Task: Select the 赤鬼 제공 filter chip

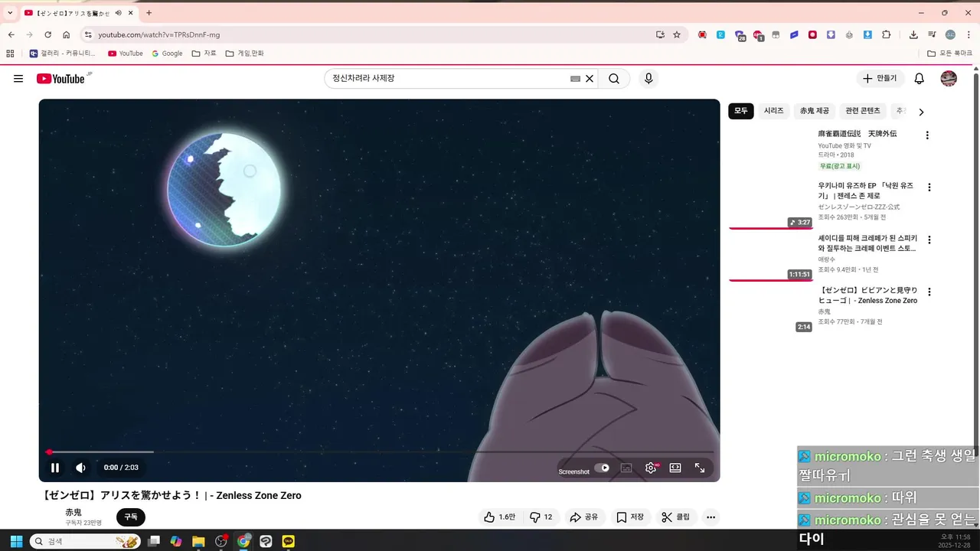Action: click(x=815, y=111)
